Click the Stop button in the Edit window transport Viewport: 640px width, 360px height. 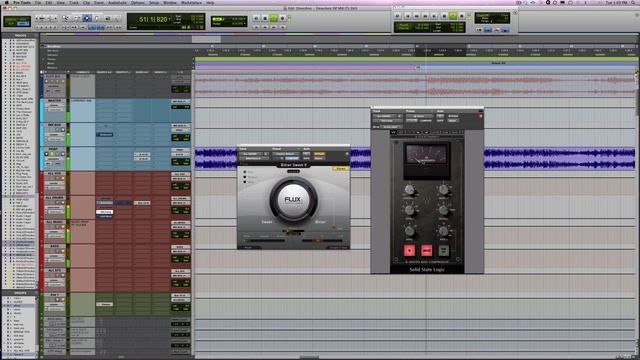point(265,18)
